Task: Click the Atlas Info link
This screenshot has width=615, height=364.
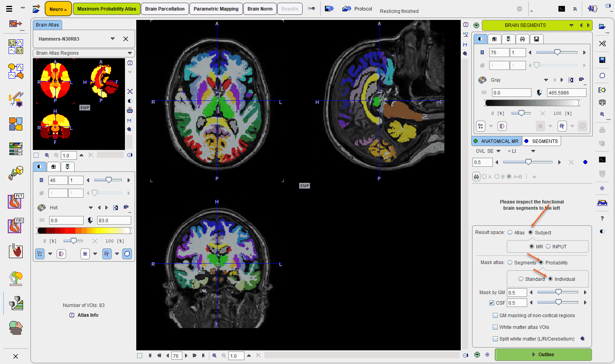Action: click(88, 315)
